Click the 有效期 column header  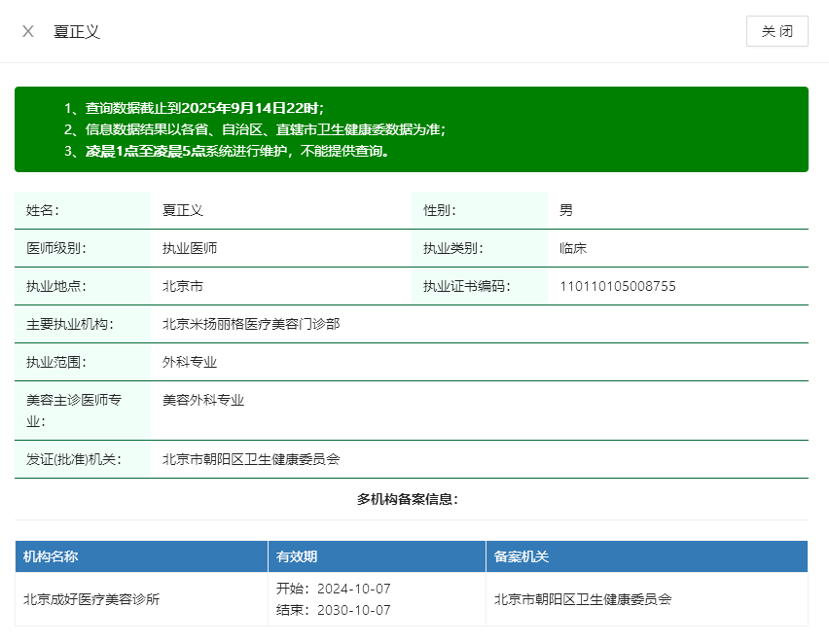click(297, 556)
